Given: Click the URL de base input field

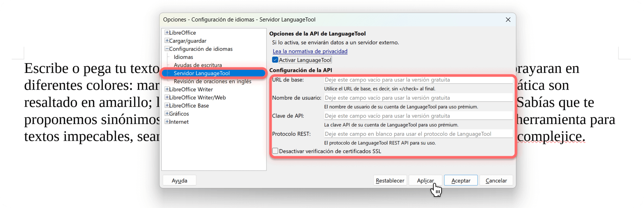Looking at the screenshot, I should click(418, 80).
